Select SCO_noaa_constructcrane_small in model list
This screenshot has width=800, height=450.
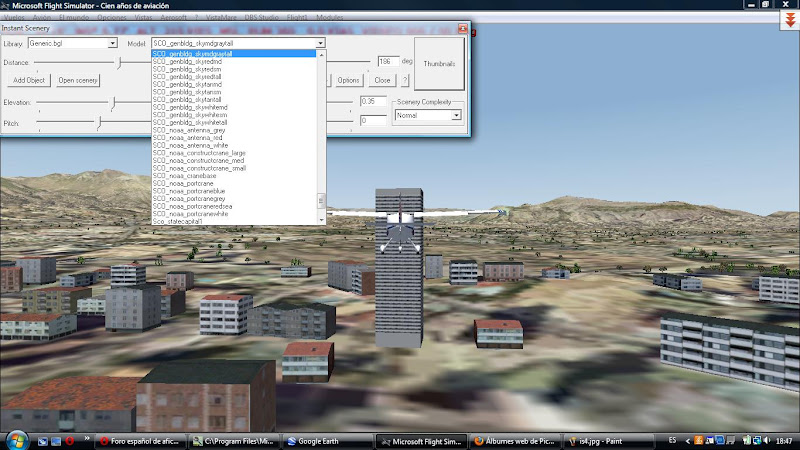(x=234, y=168)
